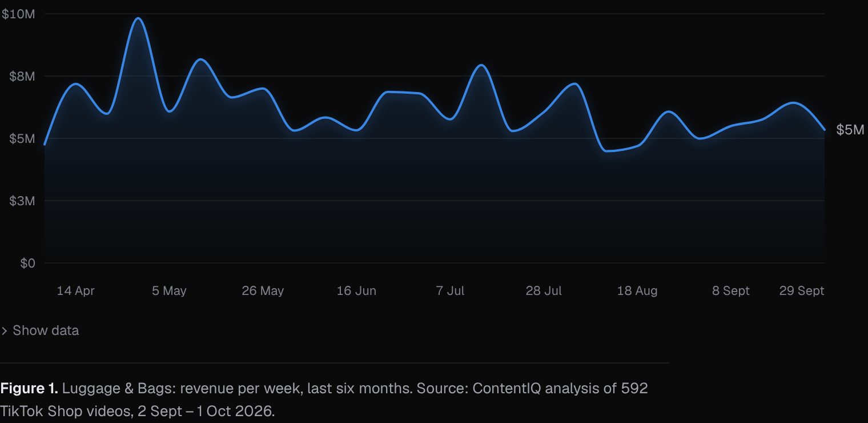Click the 28 Jul x-axis date

click(x=544, y=290)
